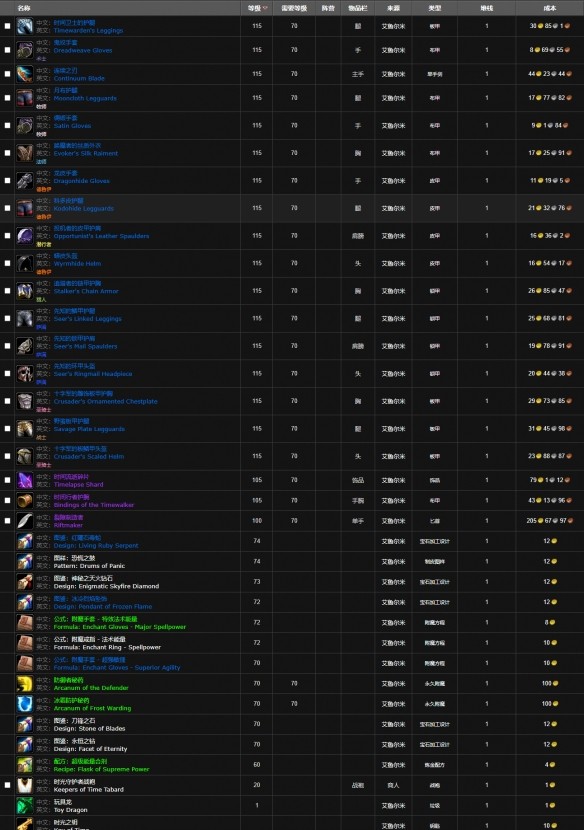Image resolution: width=584 pixels, height=830 pixels.
Task: Click the Riftmaker feather icon
Action: click(x=24, y=521)
